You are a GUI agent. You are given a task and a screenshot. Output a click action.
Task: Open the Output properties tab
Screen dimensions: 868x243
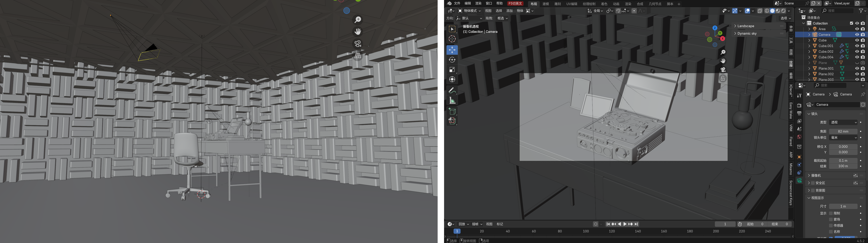(x=799, y=113)
